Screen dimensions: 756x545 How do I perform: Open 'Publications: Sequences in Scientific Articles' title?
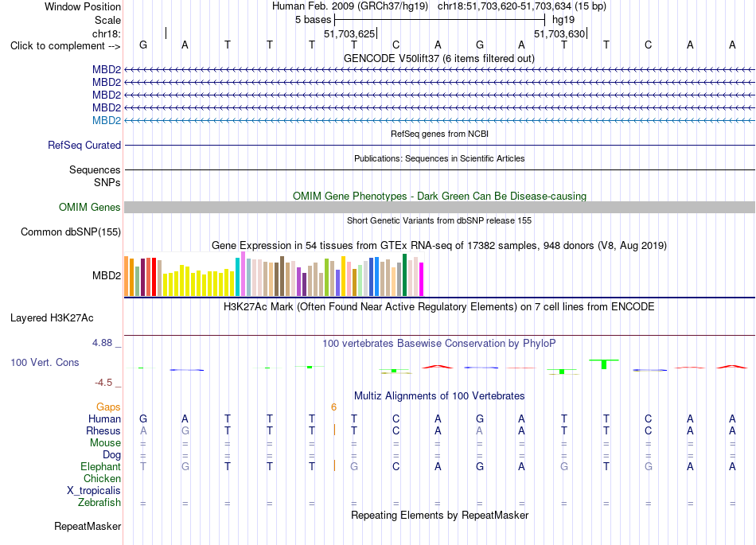coord(439,158)
